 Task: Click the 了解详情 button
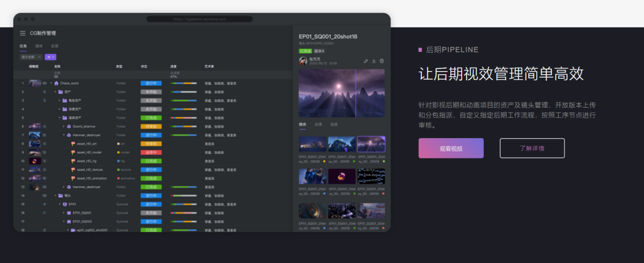click(x=532, y=148)
